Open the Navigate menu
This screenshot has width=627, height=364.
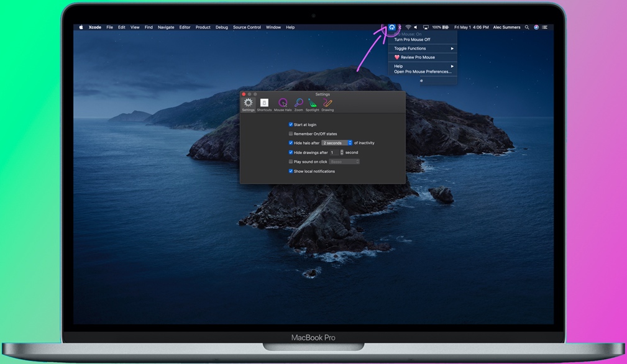click(165, 27)
